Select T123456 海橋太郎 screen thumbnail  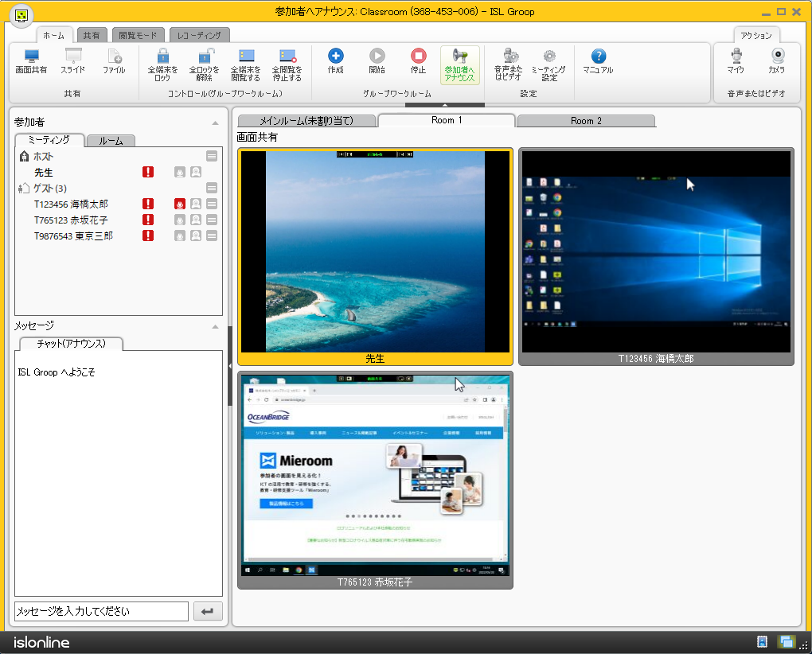[656, 251]
